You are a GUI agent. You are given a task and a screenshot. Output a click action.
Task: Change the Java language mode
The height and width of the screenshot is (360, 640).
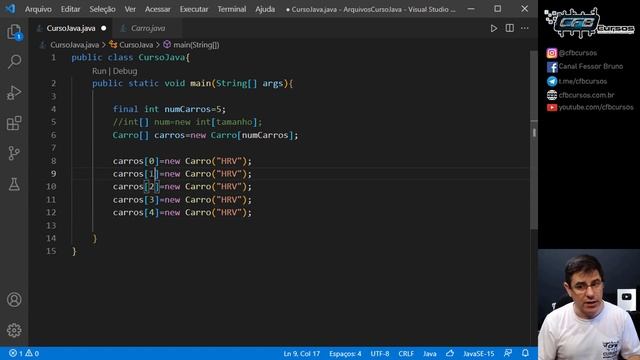pos(429,353)
